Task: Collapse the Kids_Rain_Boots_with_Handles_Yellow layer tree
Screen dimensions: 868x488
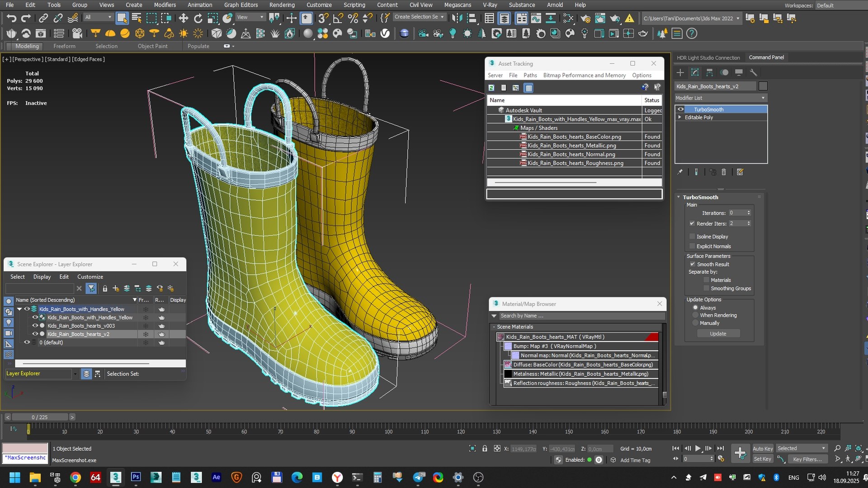Action: pyautogui.click(x=19, y=309)
